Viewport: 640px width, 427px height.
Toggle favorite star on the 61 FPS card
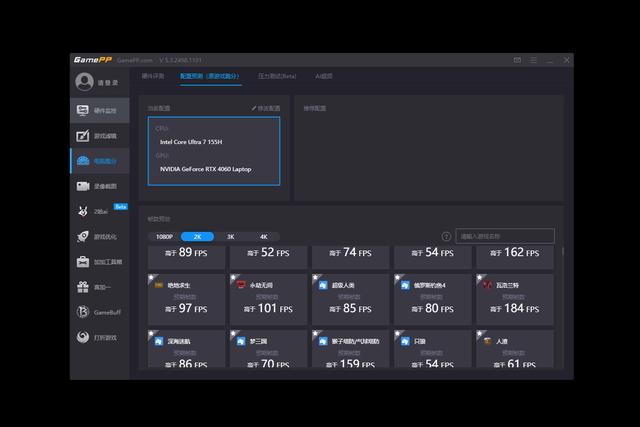pyautogui.click(x=479, y=334)
